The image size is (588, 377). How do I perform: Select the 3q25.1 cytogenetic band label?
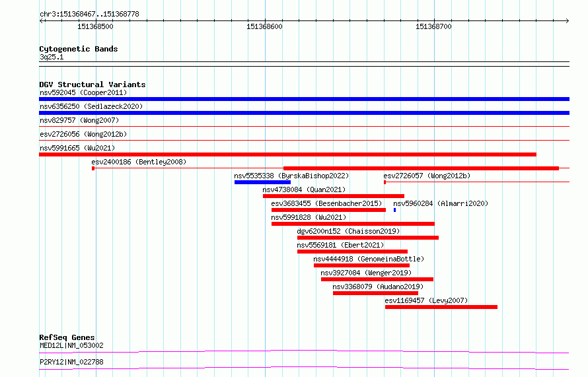52,57
